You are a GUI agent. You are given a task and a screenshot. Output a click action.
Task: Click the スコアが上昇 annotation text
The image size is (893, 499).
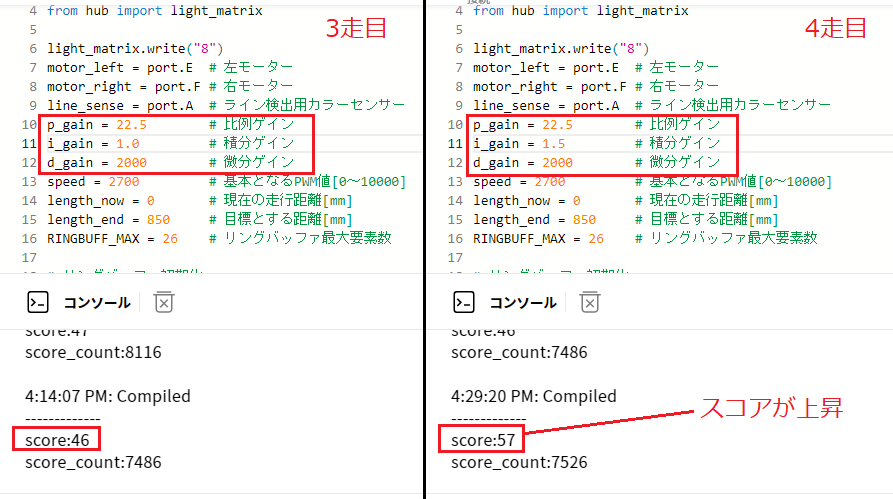click(770, 408)
